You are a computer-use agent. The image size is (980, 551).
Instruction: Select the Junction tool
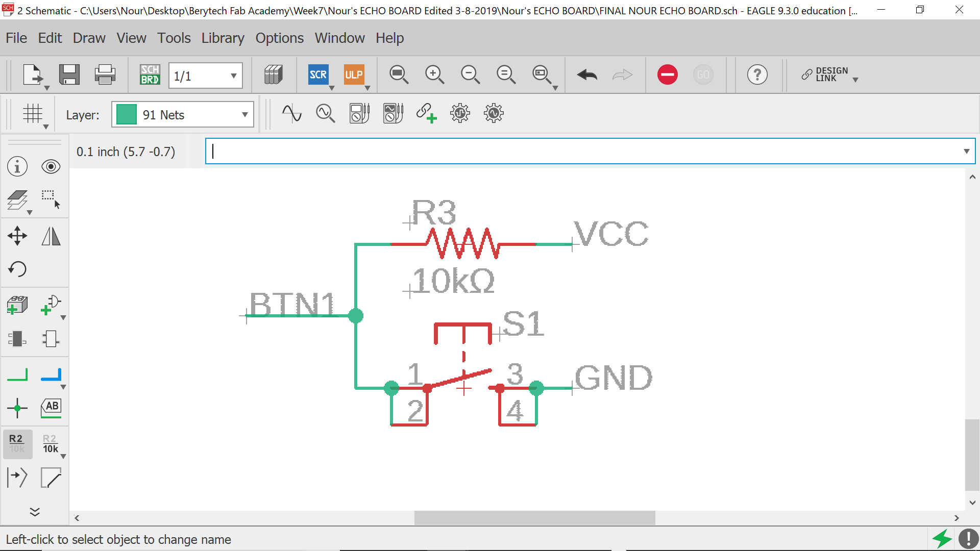coord(17,408)
